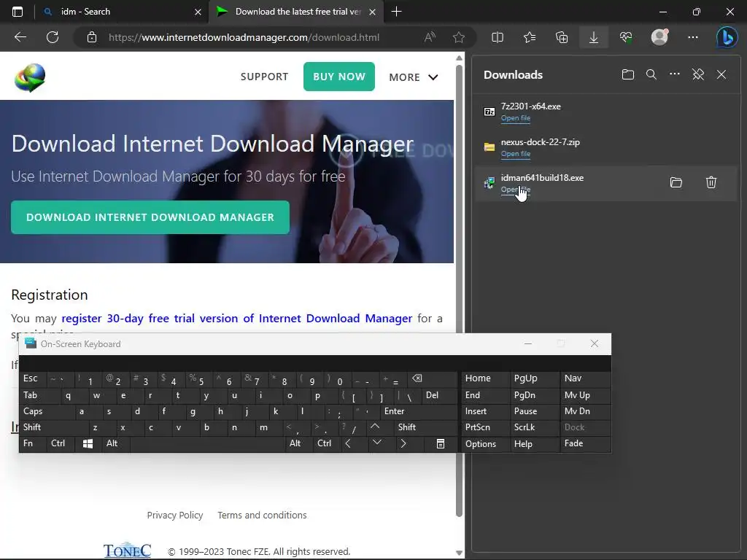Viewport: 747px width, 560px height.
Task: Open file link for nexus-dock-22-7.zip
Action: tap(516, 154)
